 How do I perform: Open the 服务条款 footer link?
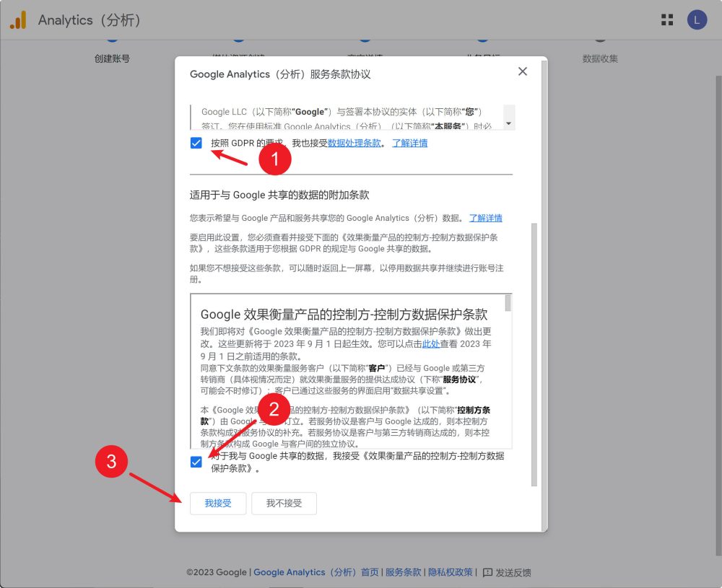[403, 572]
